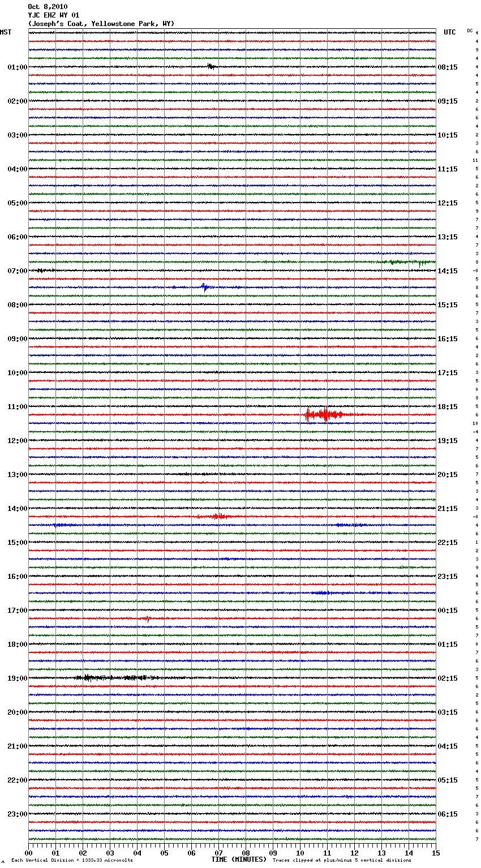The image size is (481, 868).
Task: Click the minute tick label '00' on the x-axis
Action: (x=28, y=853)
